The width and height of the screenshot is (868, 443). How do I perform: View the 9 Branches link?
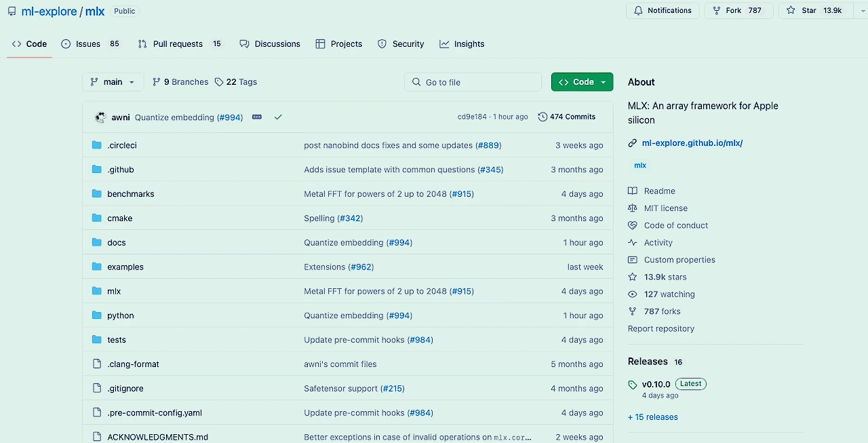click(180, 82)
